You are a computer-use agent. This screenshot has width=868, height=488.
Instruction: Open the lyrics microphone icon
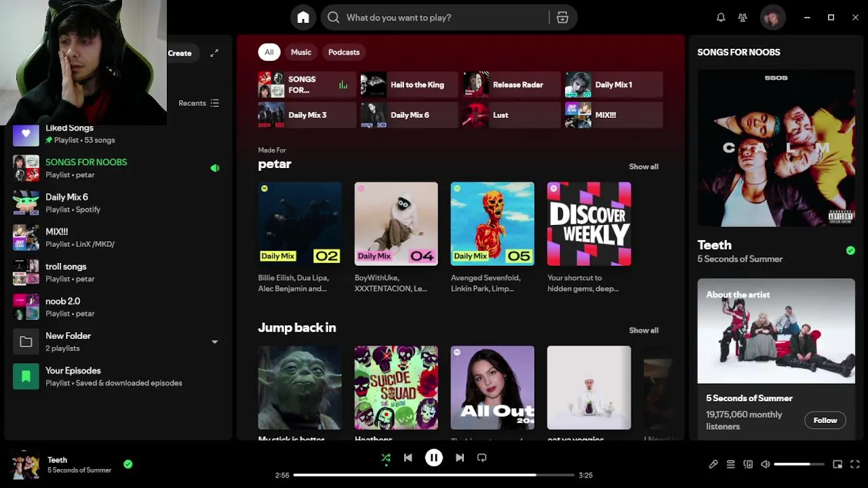point(713,464)
